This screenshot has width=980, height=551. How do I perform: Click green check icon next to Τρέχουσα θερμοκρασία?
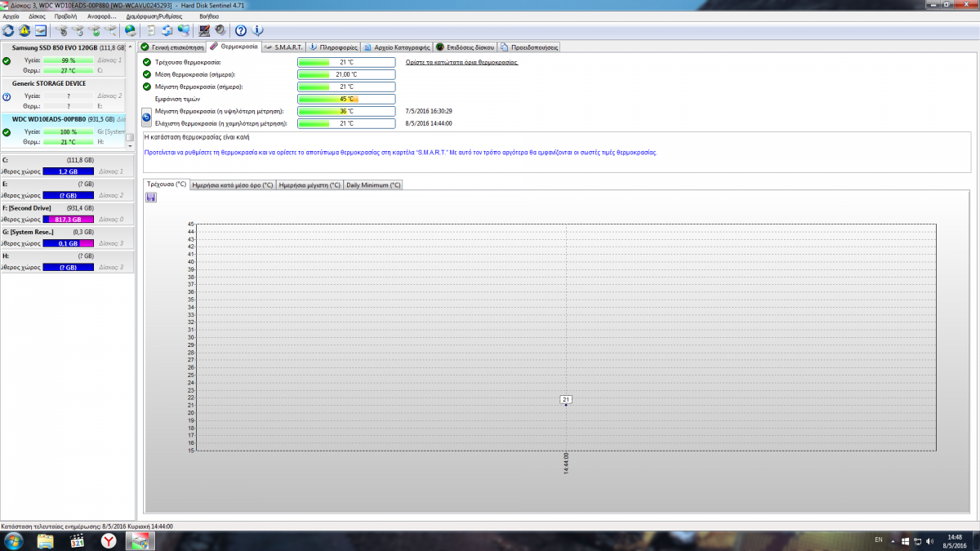[x=147, y=62]
